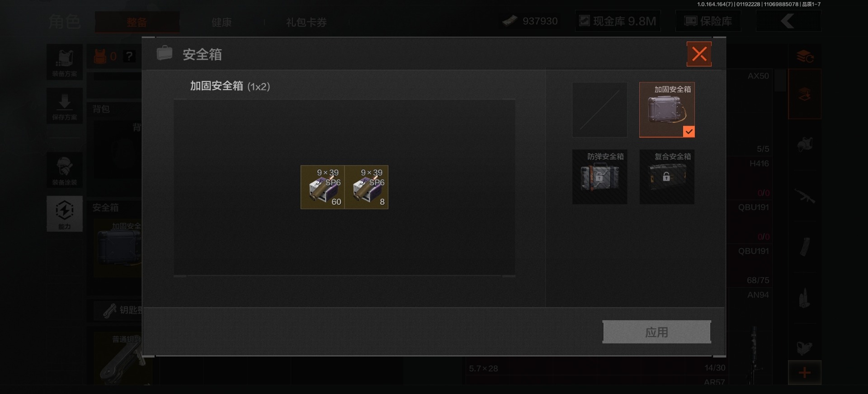Click the 应用 apply button
This screenshot has width=868, height=394.
[x=656, y=332]
